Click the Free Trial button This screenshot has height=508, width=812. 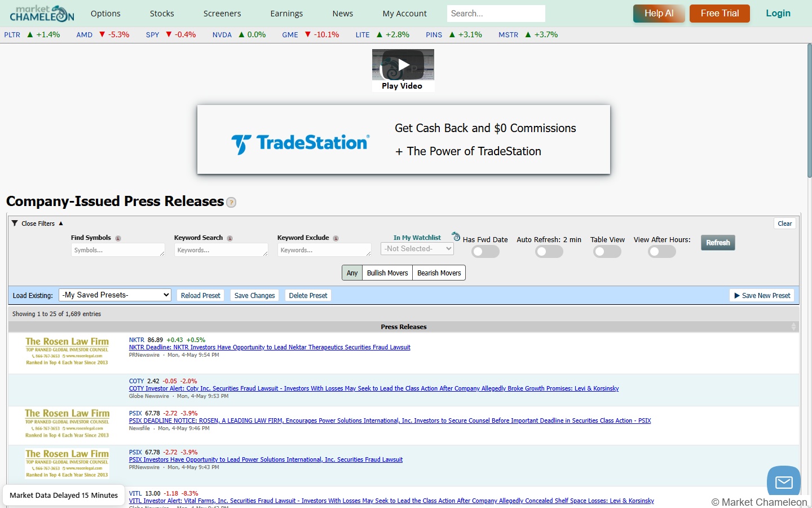(x=720, y=14)
